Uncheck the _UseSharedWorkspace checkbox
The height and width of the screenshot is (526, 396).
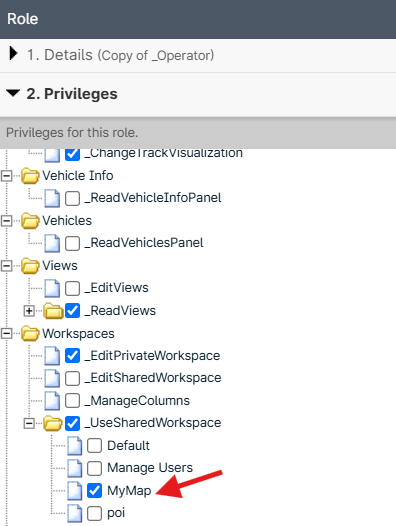point(72,423)
